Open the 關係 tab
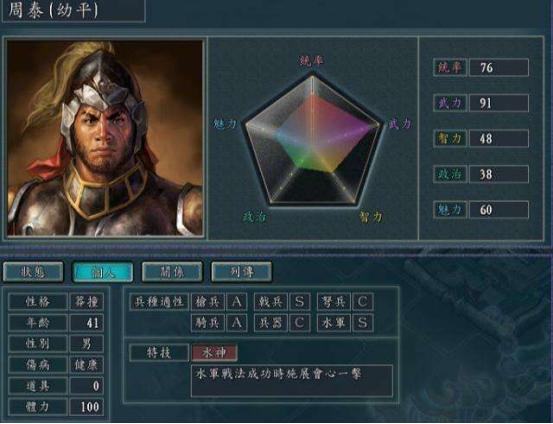This screenshot has width=553, height=424. [x=172, y=272]
